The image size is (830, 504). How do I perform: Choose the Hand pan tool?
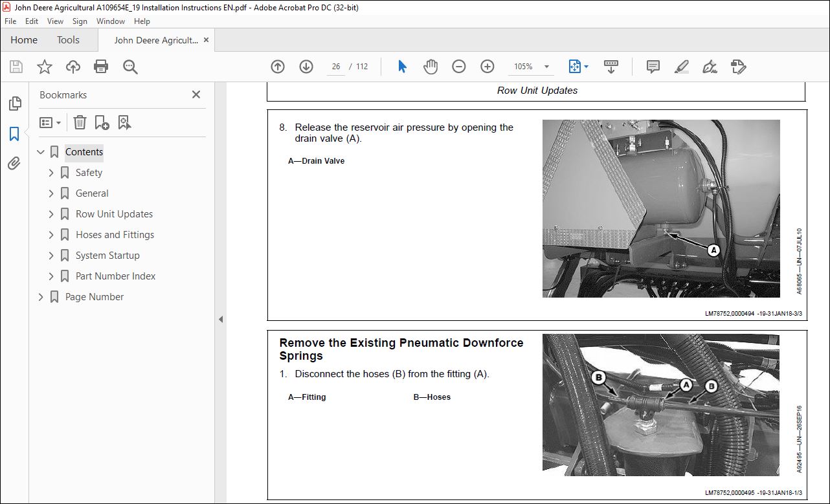tap(431, 67)
